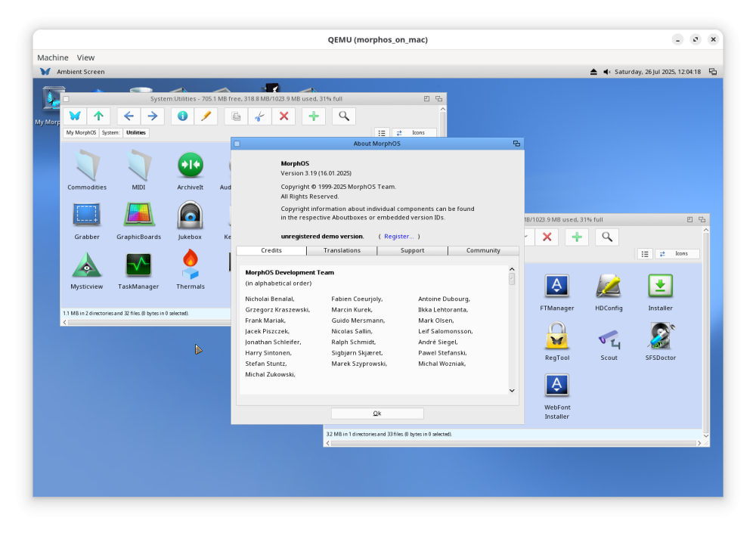Viewport: 756px width, 533px height.
Task: Click the eject icon in the top screen bar
Action: (x=593, y=72)
